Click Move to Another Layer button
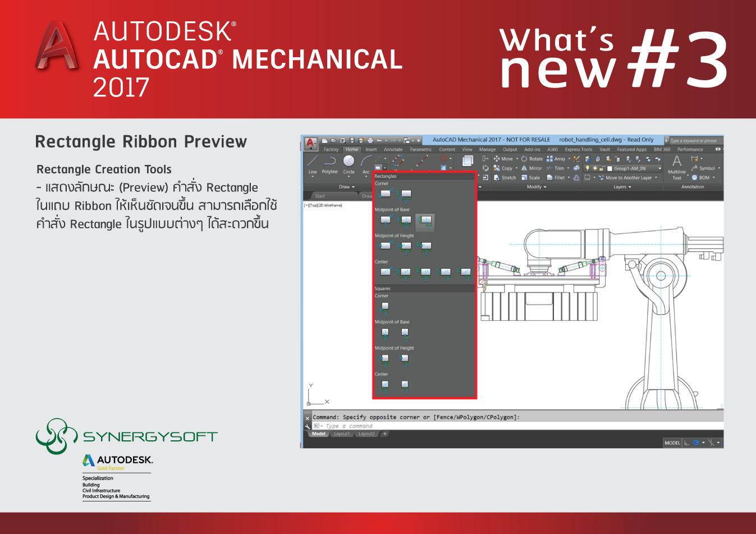The height and width of the screenshot is (534, 756). point(627,178)
